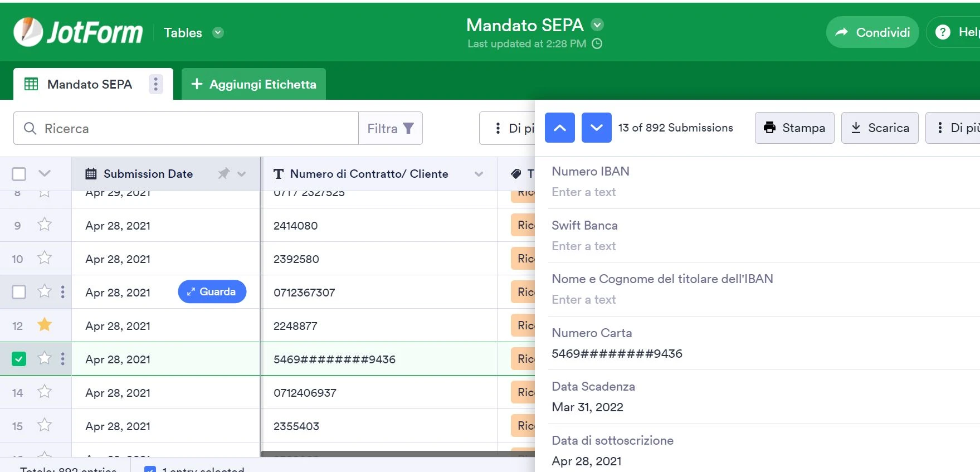Open the Help question mark icon
The width and height of the screenshot is (980, 472).
click(x=943, y=32)
